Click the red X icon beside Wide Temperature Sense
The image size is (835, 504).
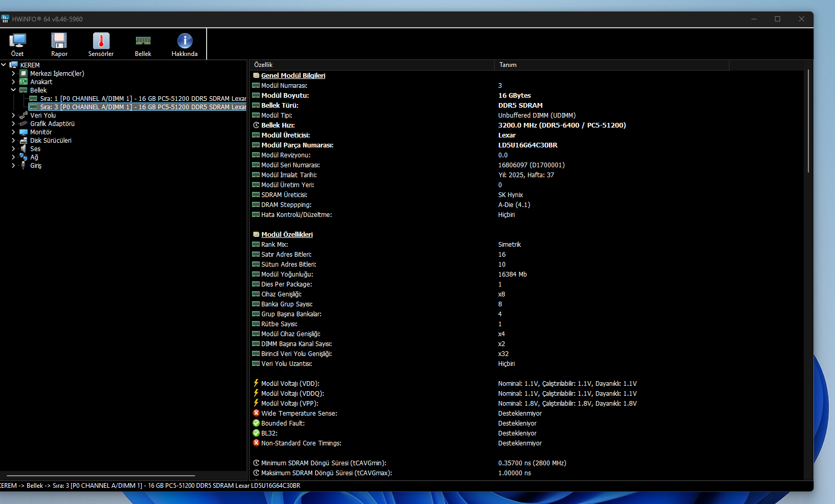(x=256, y=413)
